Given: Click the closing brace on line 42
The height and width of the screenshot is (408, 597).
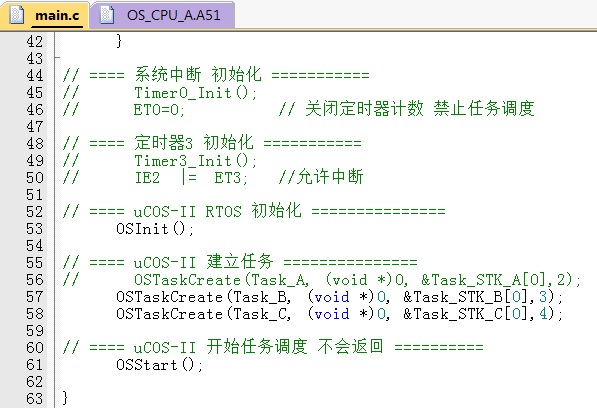Looking at the screenshot, I should [x=119, y=41].
